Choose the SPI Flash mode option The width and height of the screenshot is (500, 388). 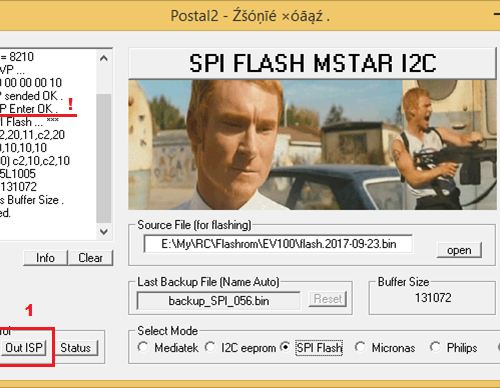(x=285, y=347)
